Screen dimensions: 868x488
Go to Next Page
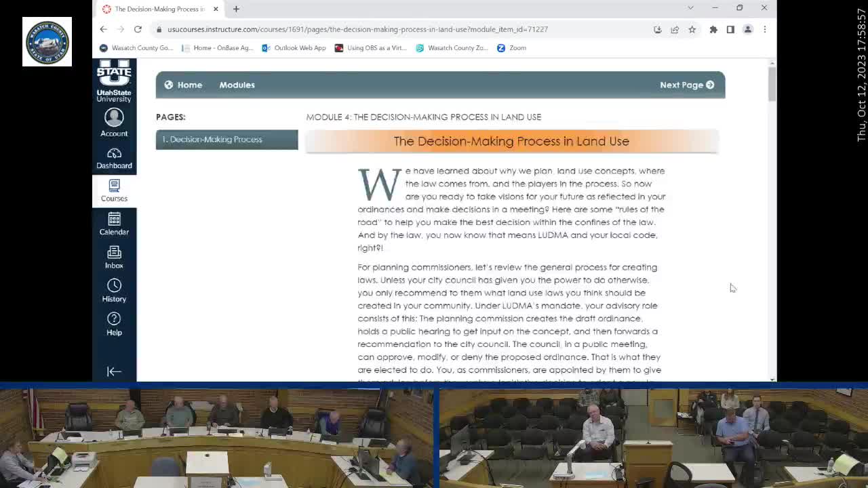tap(687, 85)
